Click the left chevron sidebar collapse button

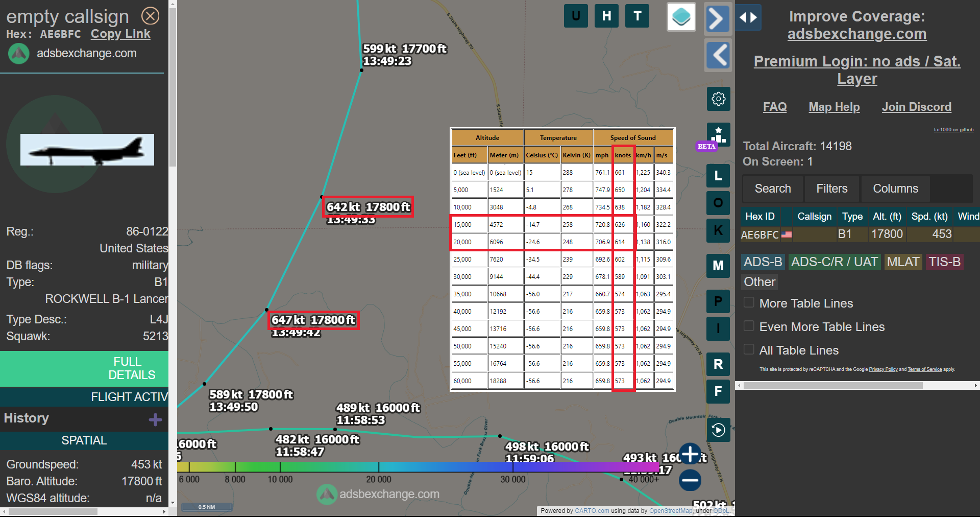(x=718, y=55)
